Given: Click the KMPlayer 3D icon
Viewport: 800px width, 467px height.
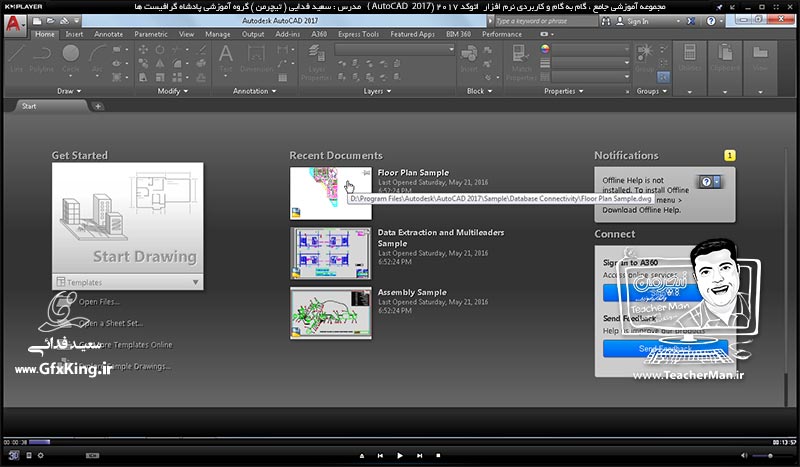Looking at the screenshot, I should coord(13,455).
